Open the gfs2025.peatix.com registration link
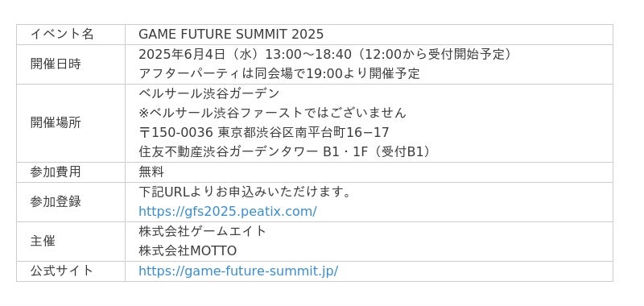 coord(228,212)
